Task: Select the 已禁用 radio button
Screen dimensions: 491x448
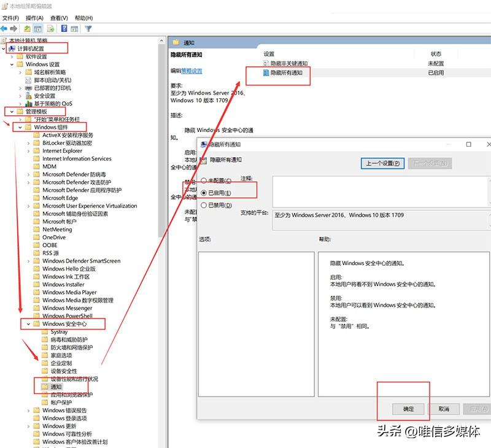Action: tap(204, 205)
